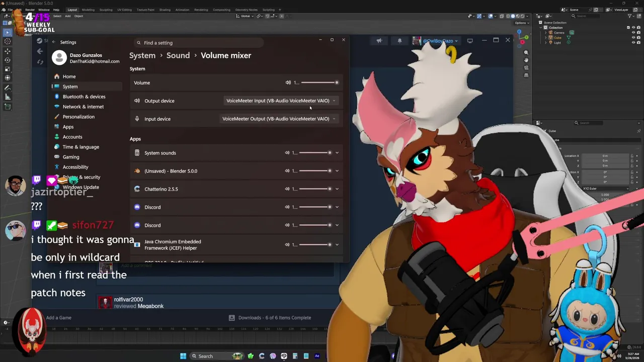Toggle the camera view gizmo
This screenshot has width=644, height=362.
coord(526,67)
